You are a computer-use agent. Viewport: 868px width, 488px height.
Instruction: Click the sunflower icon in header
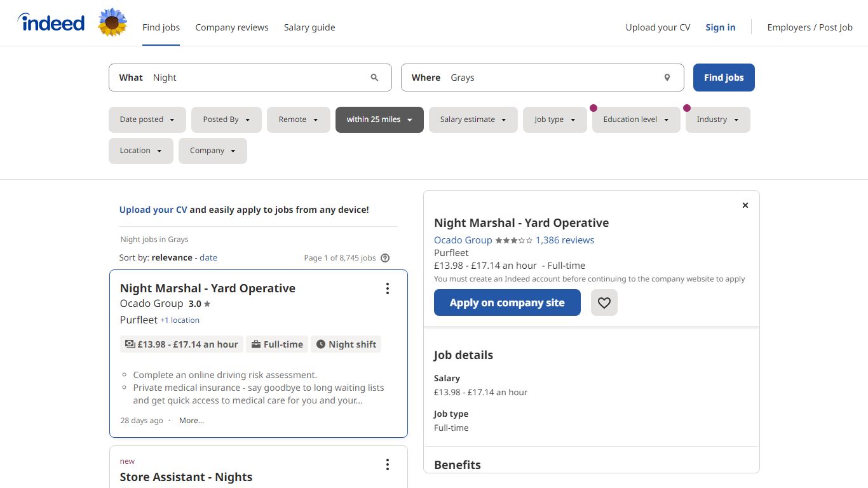pos(112,22)
